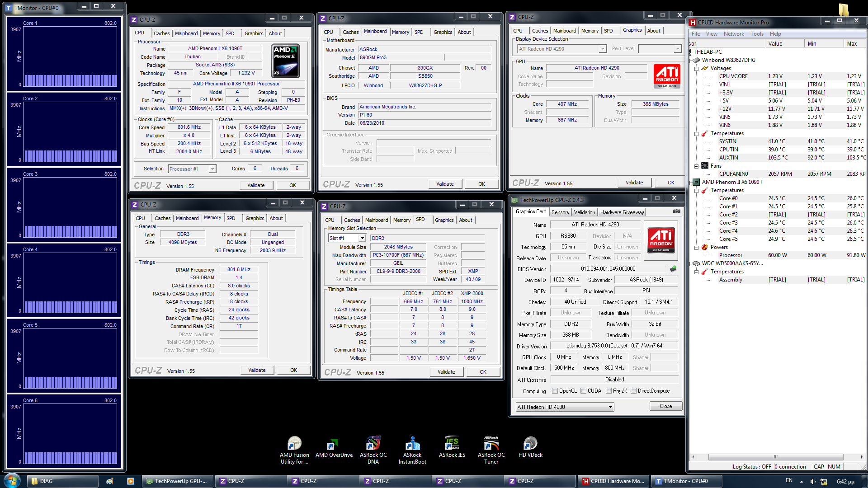Click the Close button in GPU-Z
868x488 pixels.
[665, 406]
